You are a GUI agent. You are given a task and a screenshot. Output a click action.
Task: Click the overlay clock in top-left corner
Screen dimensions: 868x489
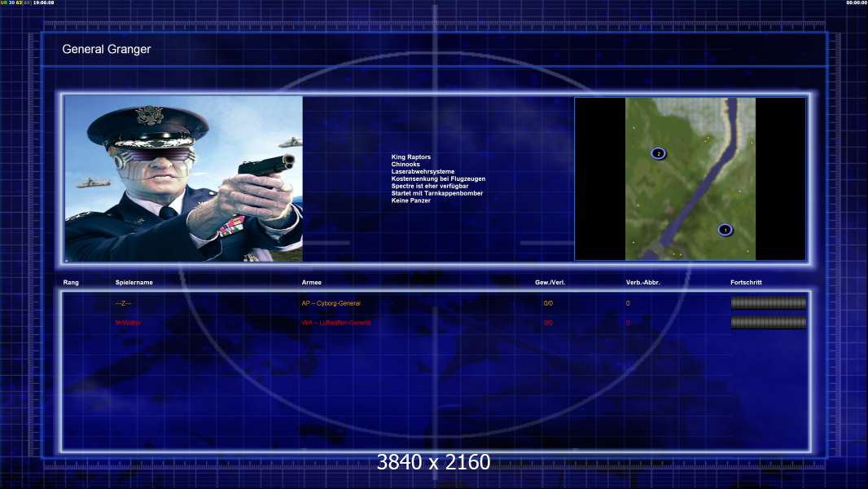pos(44,2)
